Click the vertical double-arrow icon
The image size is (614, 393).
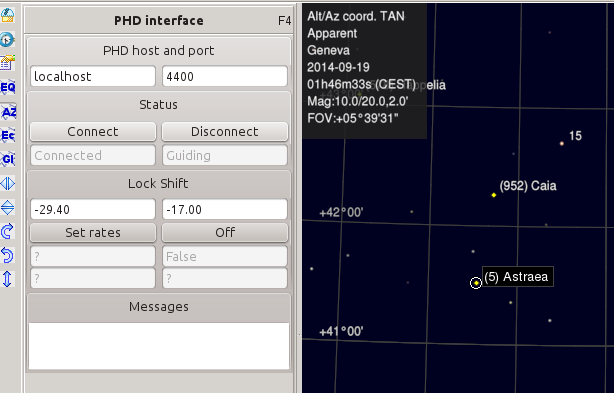click(7, 279)
